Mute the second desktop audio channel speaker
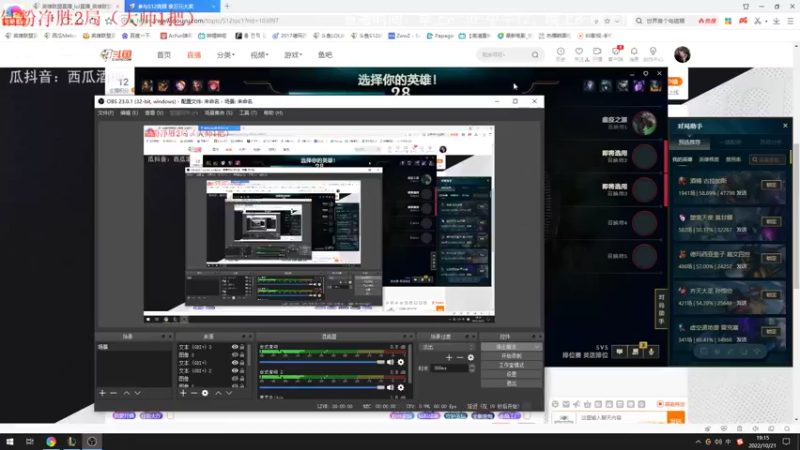The image size is (800, 450). point(390,388)
